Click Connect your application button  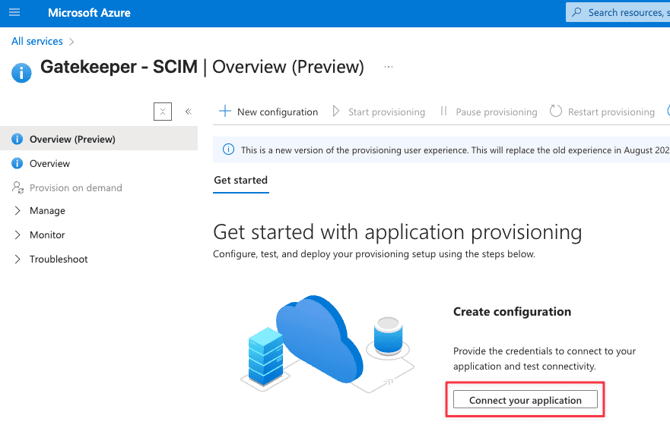coord(525,400)
